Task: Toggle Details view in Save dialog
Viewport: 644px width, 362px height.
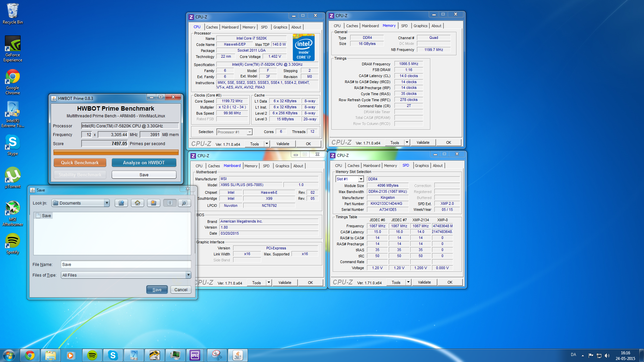Action: click(184, 203)
